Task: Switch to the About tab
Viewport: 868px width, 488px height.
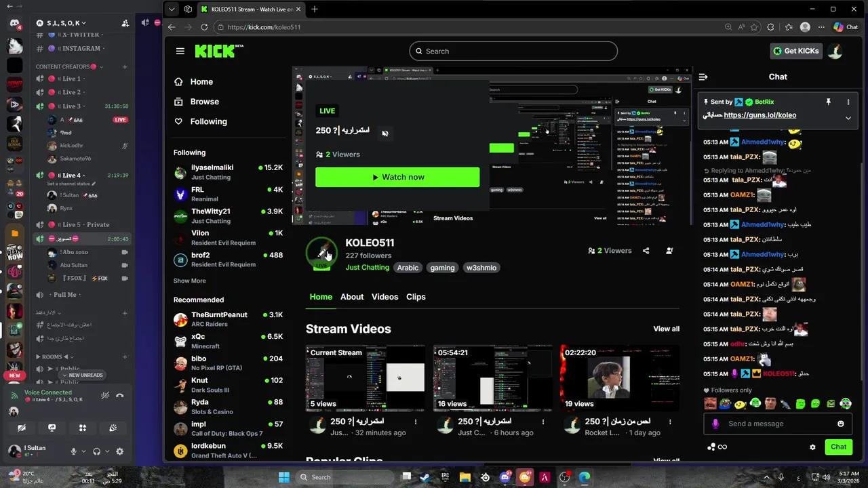Action: (x=352, y=297)
